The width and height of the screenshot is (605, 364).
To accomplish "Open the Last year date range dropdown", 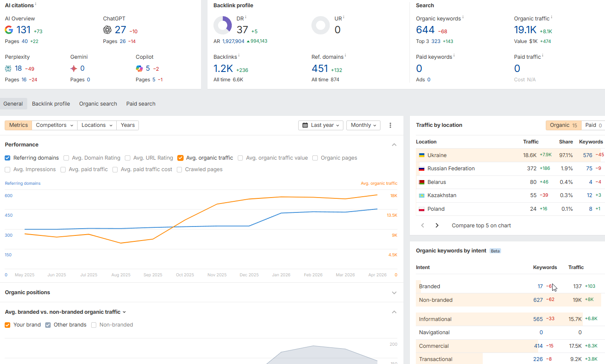I will point(321,125).
